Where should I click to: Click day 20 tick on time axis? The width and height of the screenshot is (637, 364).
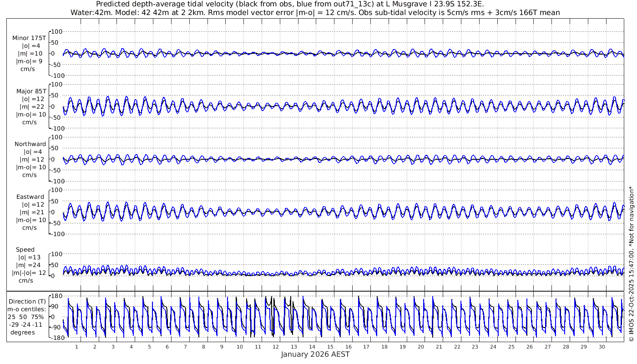pos(421,346)
